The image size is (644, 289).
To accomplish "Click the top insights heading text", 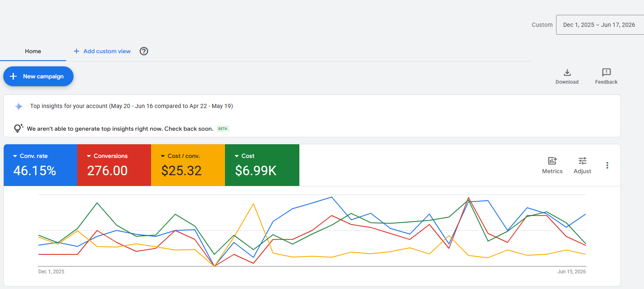I will 131,106.
